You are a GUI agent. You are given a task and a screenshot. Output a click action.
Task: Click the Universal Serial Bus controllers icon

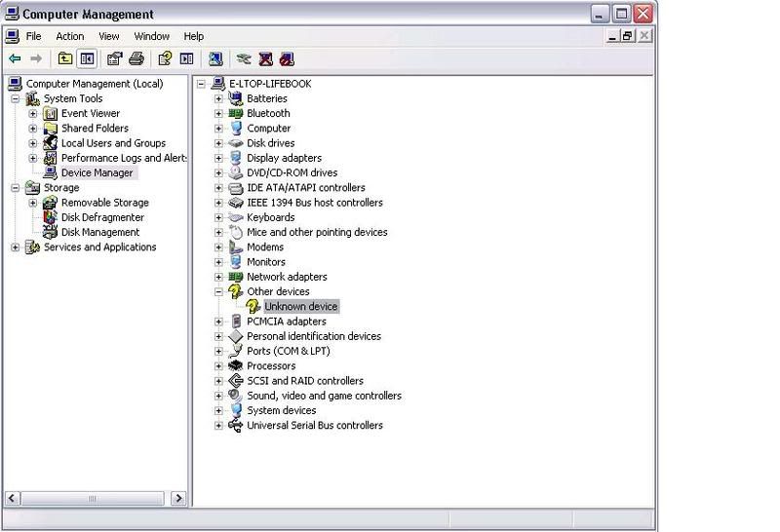coord(235,425)
